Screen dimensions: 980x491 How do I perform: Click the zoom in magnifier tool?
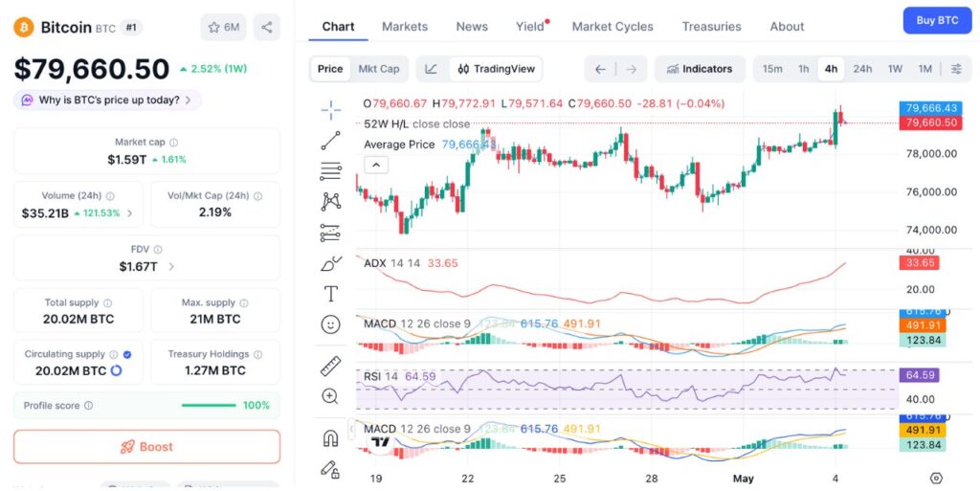330,396
